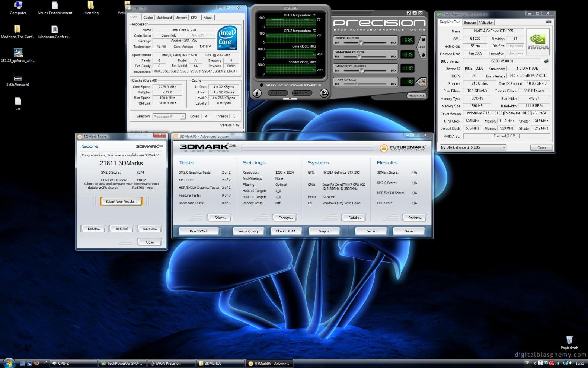Open Image Quality settings in 3DMark06
This screenshot has width=588, height=368.
coord(249,231)
